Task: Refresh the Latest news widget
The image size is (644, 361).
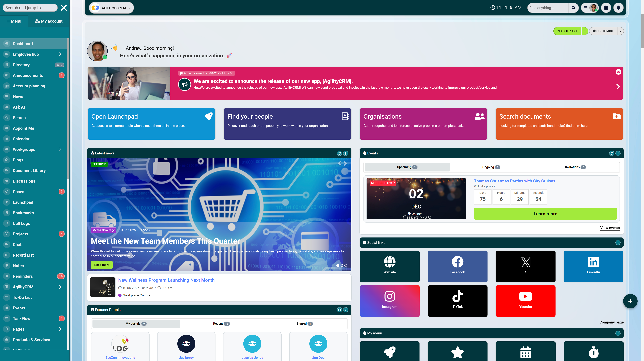Action: click(339, 153)
